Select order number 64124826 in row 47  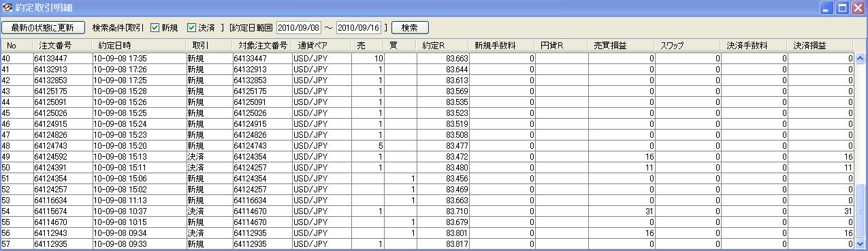[x=50, y=135]
